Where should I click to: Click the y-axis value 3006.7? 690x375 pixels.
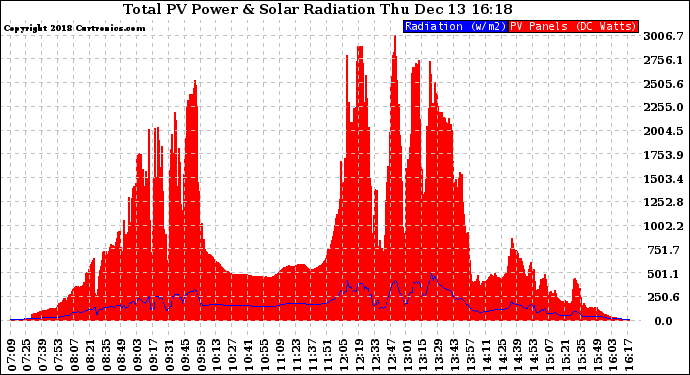point(663,36)
